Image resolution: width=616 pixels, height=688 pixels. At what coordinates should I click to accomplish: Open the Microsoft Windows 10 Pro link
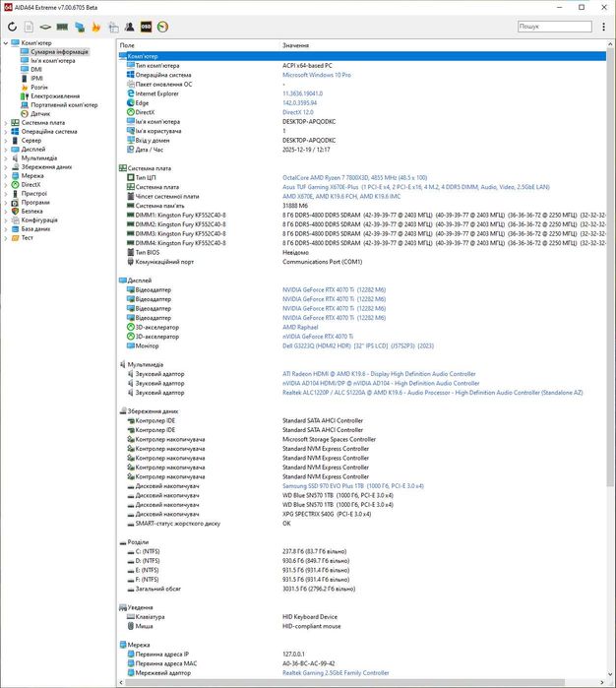pyautogui.click(x=317, y=75)
